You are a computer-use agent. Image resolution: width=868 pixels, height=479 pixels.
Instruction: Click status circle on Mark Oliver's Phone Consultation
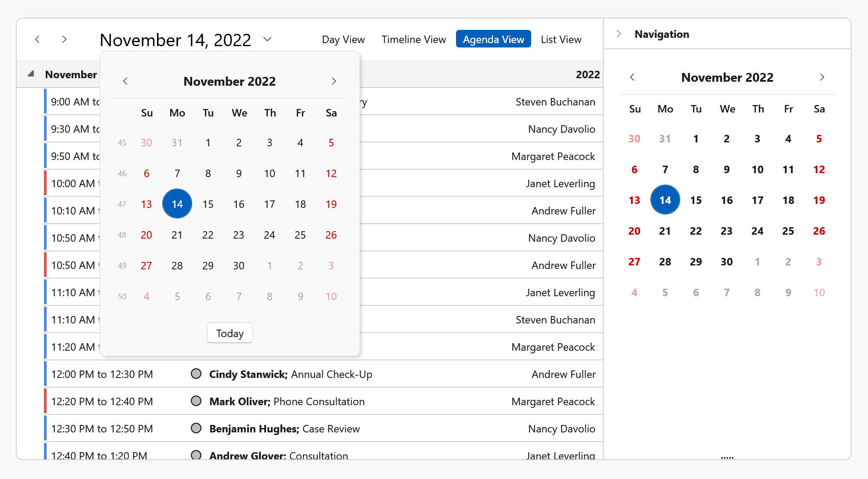[x=196, y=401]
